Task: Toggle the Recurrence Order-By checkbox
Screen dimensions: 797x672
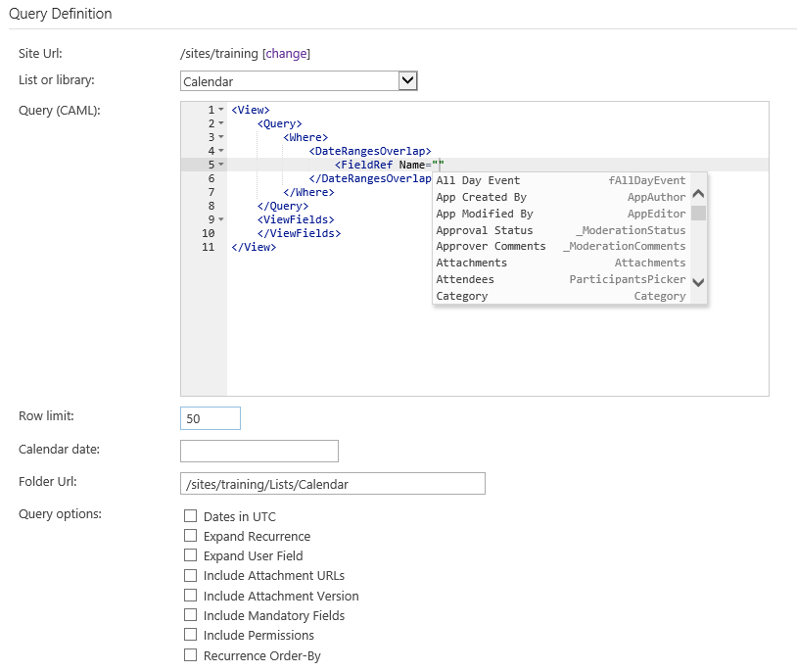Action: (x=191, y=655)
